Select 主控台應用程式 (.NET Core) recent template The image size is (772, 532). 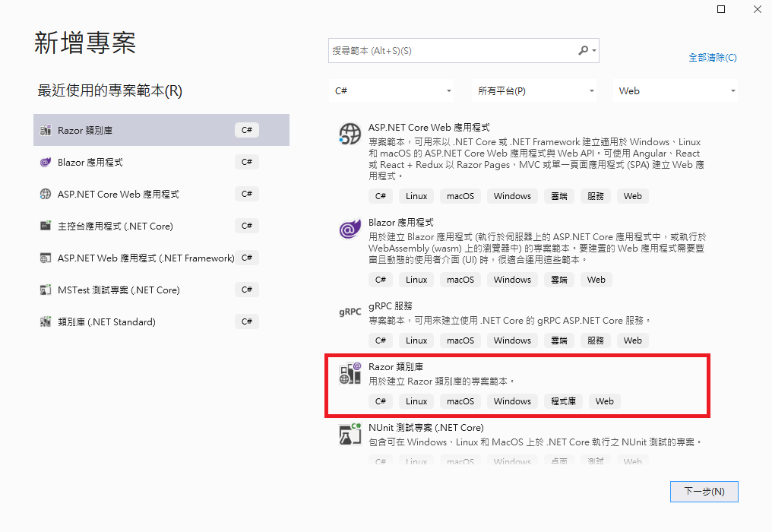point(162,226)
